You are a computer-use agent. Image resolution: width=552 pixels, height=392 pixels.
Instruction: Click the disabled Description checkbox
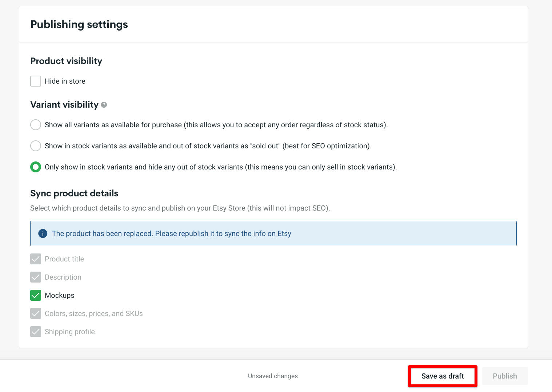[x=35, y=277]
